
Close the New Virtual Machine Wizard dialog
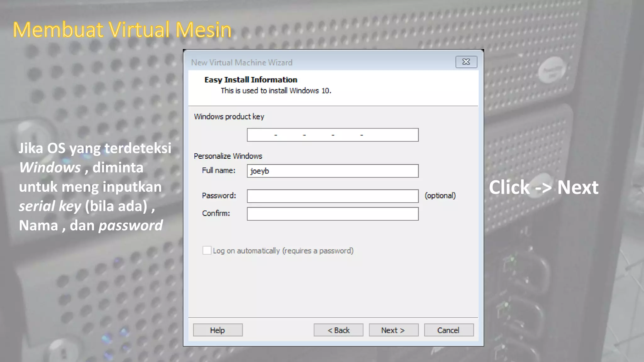pos(466,62)
